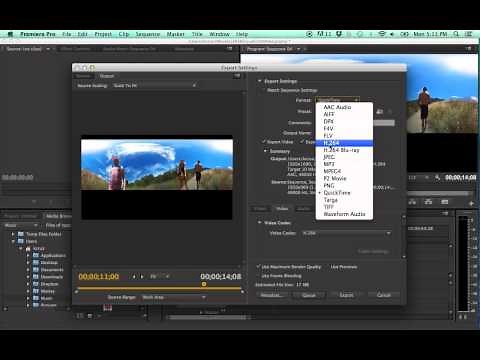Viewport: 480px width, 360px height.
Task: Collapse the Users folder in Media Browser
Action: (13, 241)
